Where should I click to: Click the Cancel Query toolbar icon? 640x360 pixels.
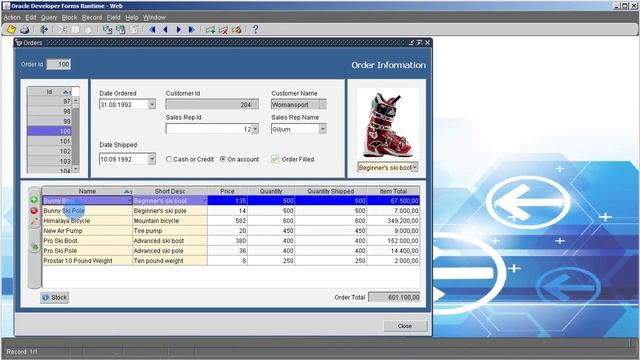tap(133, 29)
